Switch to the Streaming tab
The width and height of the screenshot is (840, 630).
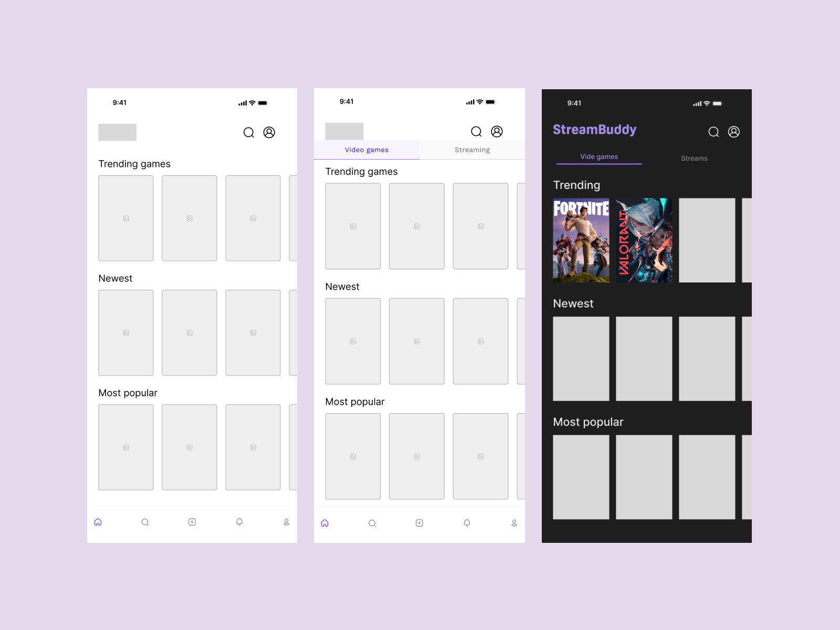pos(472,150)
